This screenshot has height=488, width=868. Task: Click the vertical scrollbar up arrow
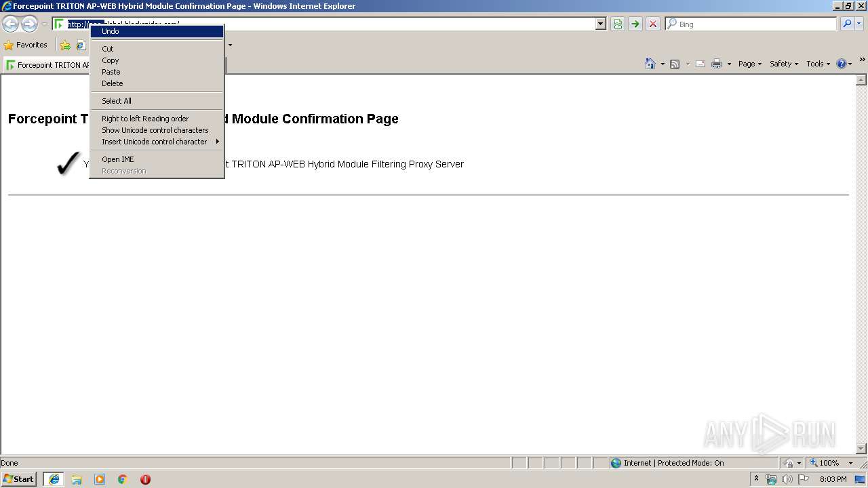click(x=861, y=81)
